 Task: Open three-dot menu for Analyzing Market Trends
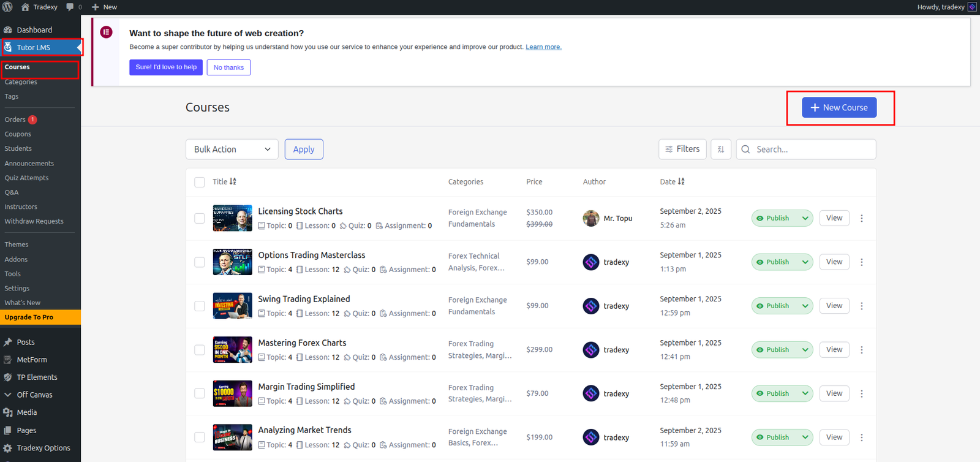point(862,437)
